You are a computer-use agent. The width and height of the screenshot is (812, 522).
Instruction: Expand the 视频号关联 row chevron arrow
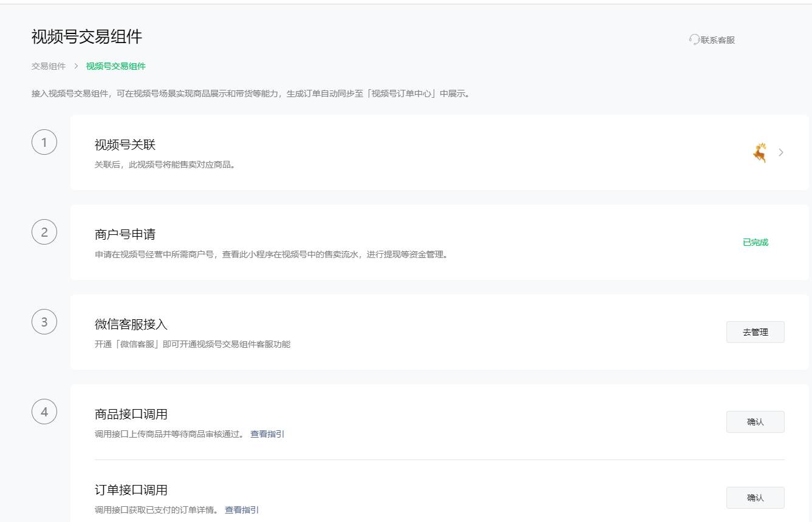pyautogui.click(x=781, y=152)
